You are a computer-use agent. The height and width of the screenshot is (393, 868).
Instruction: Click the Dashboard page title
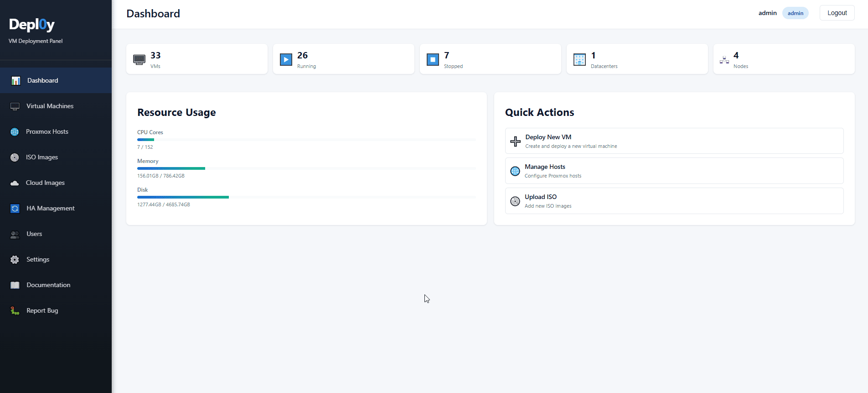153,14
